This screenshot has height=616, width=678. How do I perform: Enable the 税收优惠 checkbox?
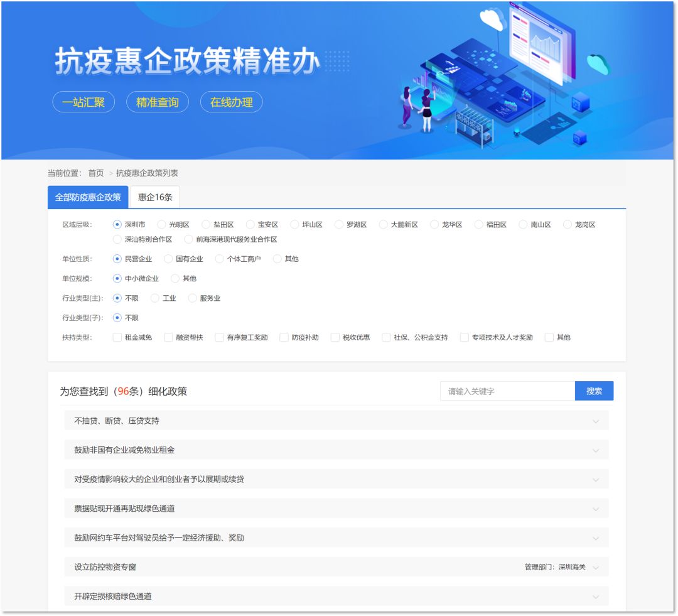click(x=335, y=337)
